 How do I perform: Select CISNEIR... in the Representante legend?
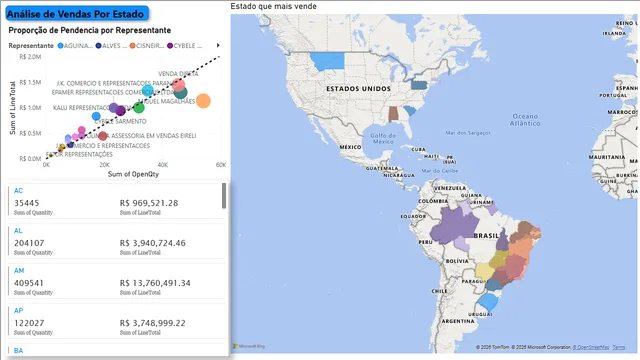(x=147, y=46)
